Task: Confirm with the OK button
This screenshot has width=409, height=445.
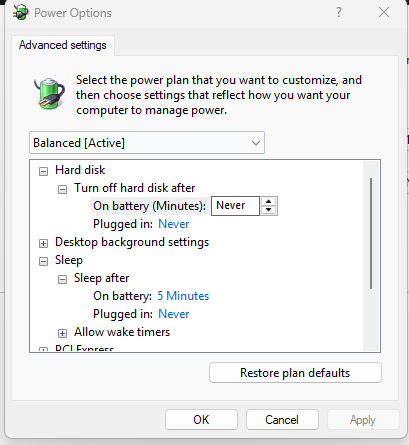Action: click(201, 420)
